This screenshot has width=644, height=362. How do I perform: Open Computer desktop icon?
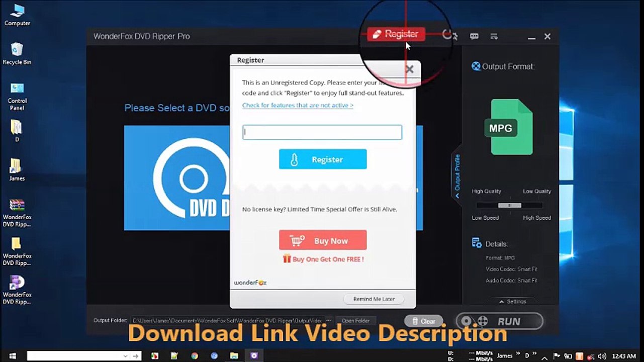pos(17,15)
